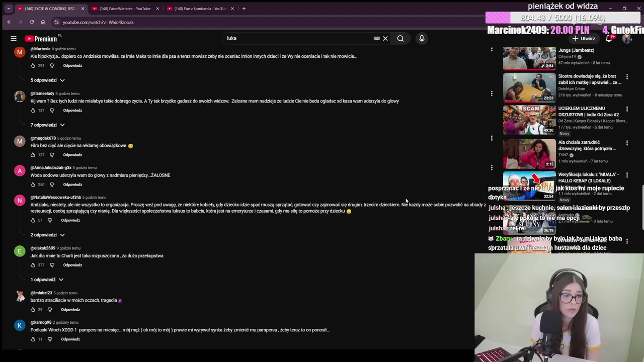Clear the search box with X

click(385, 38)
